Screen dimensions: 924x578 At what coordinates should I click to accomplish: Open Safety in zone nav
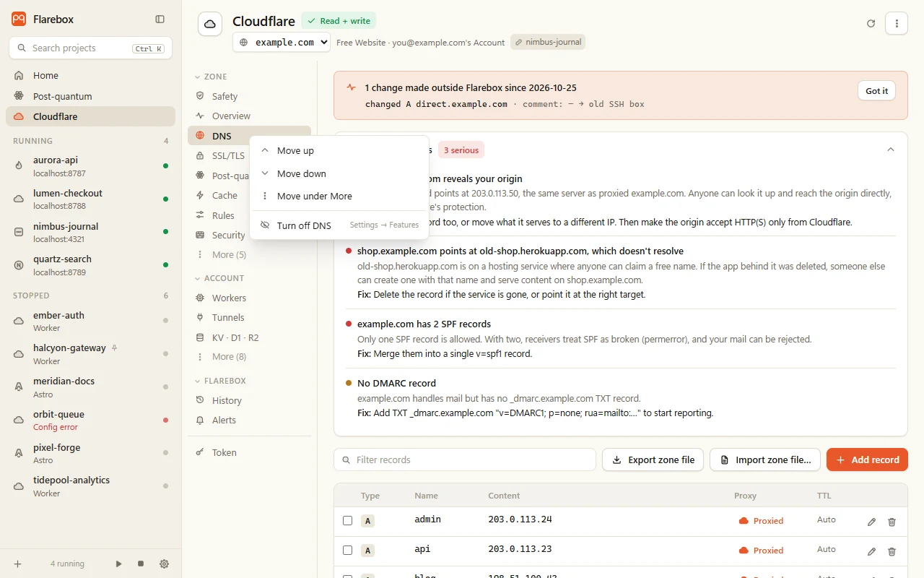249,96
